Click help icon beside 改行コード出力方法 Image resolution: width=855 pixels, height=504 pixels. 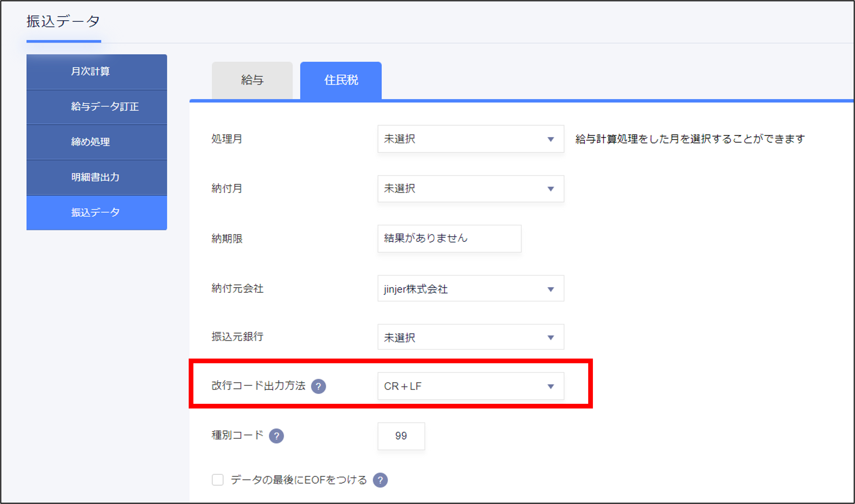(x=318, y=386)
